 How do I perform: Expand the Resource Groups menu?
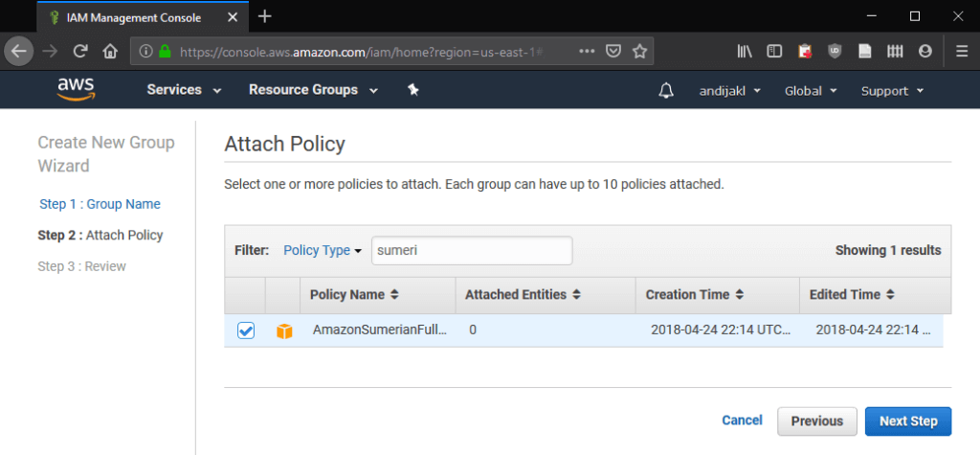[313, 90]
